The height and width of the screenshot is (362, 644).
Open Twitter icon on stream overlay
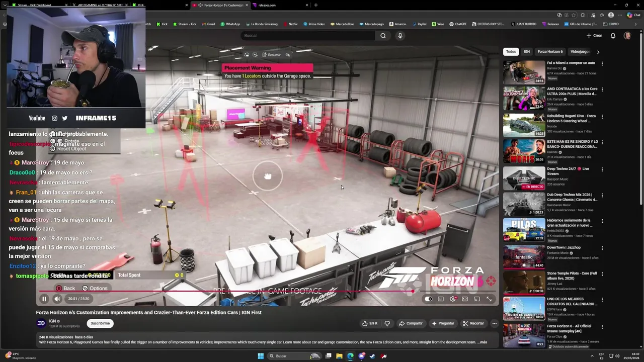[x=65, y=118]
